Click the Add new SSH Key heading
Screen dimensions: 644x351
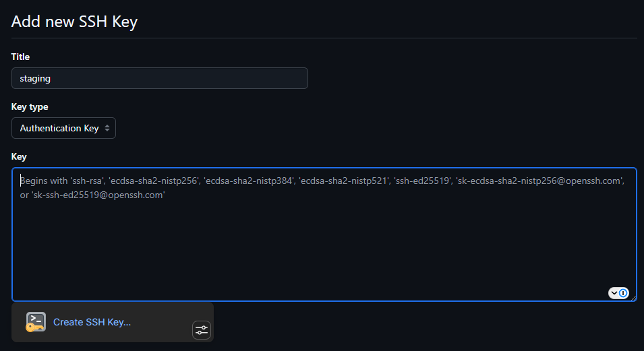tap(74, 22)
